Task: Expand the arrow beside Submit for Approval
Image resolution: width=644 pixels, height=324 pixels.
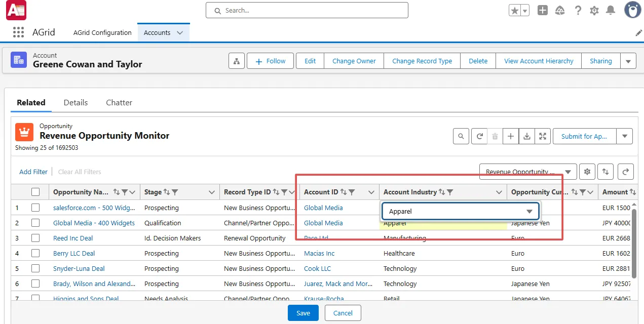Action: coord(625,136)
